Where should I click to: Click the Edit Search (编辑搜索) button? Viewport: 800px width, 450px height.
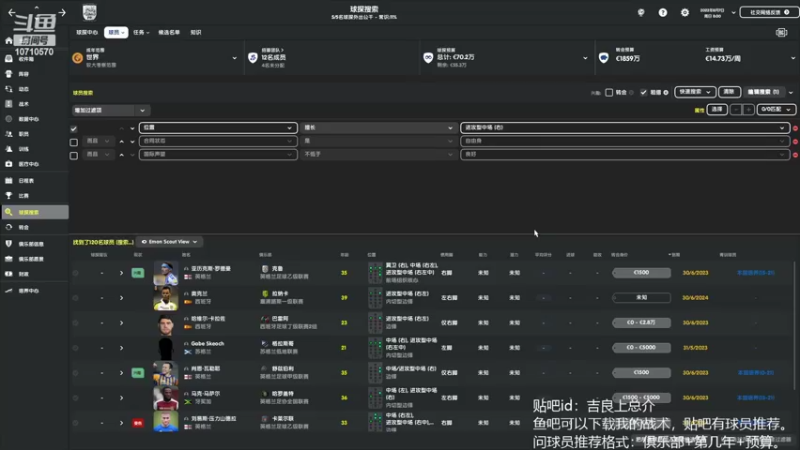pos(763,92)
